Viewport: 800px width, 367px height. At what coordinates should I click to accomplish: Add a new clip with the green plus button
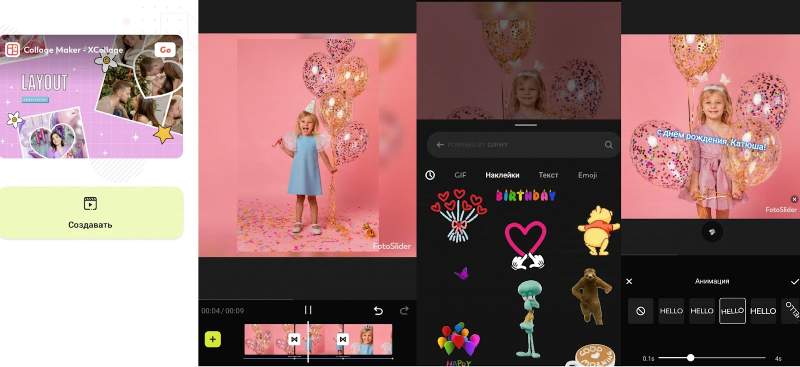pyautogui.click(x=213, y=339)
